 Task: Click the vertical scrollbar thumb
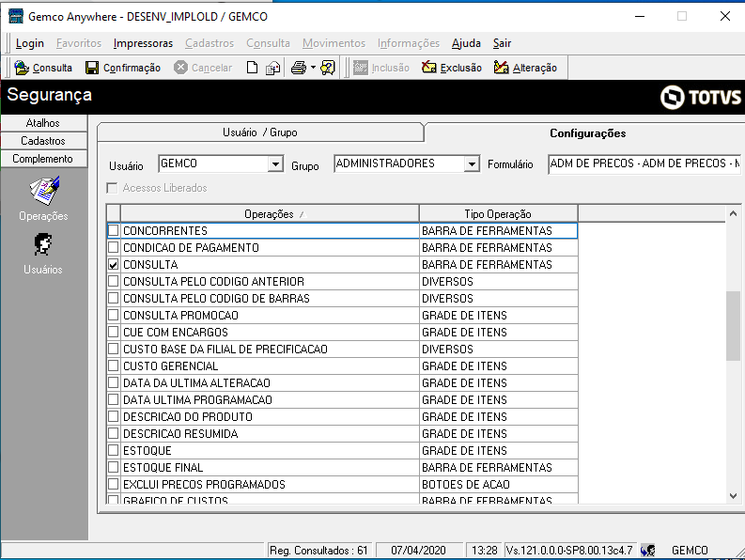[733, 326]
